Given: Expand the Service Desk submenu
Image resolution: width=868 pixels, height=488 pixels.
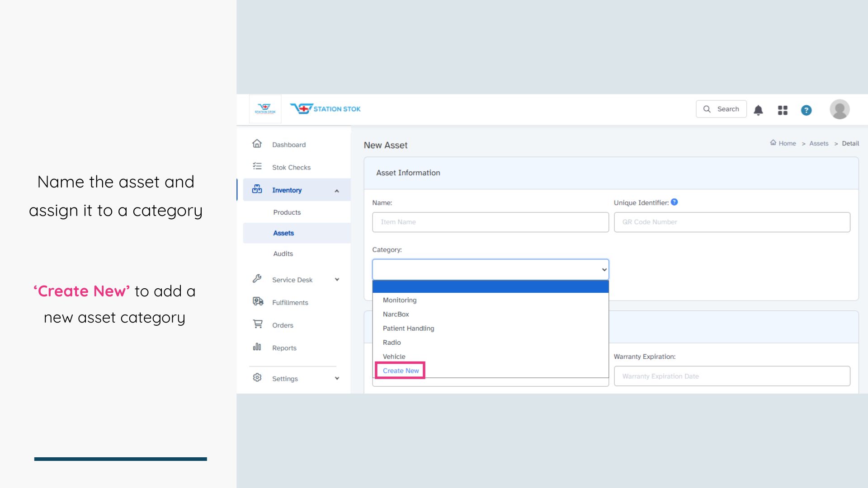Looking at the screenshot, I should click(337, 279).
